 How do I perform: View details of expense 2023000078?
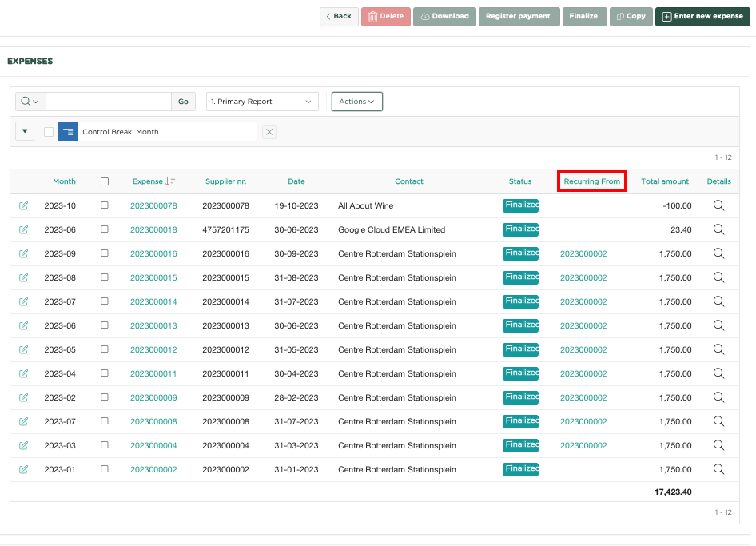pos(718,205)
